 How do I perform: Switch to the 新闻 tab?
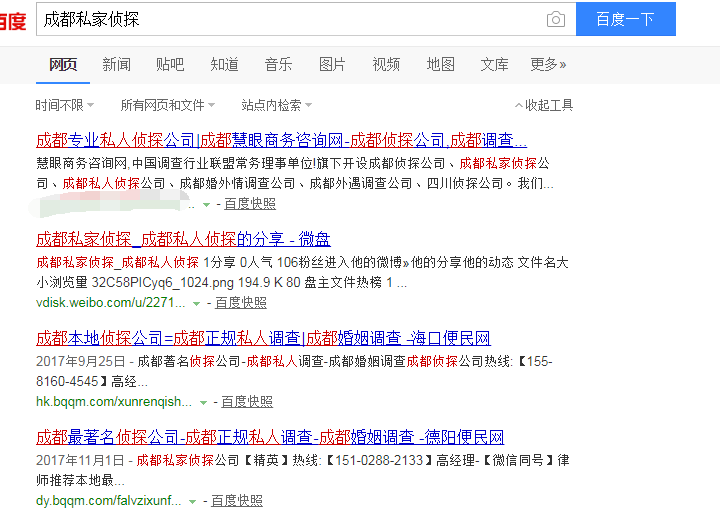117,64
